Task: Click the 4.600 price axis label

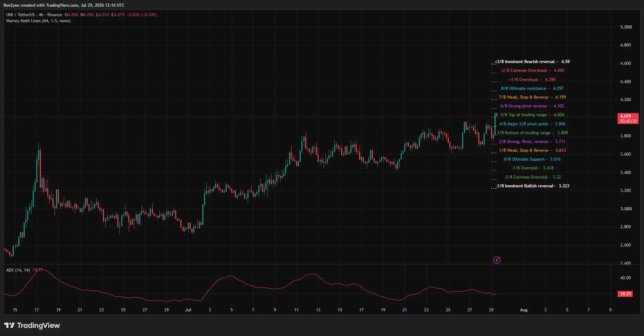Action: [626, 63]
